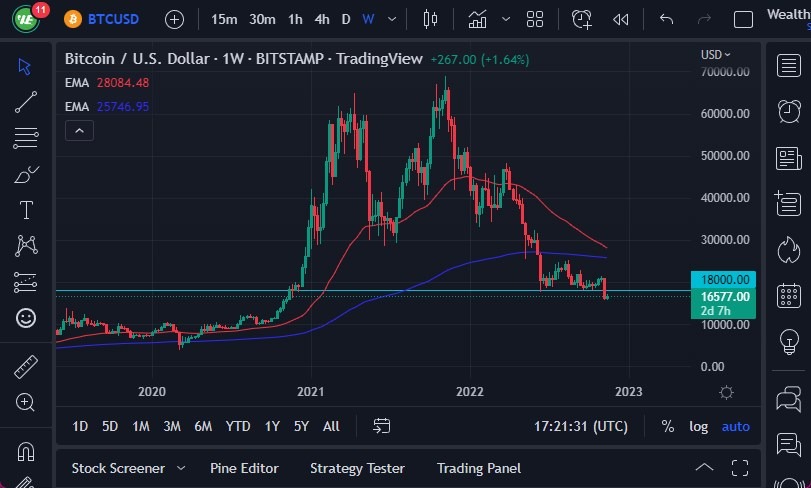Click the zoom in magnifier tool

click(26, 402)
